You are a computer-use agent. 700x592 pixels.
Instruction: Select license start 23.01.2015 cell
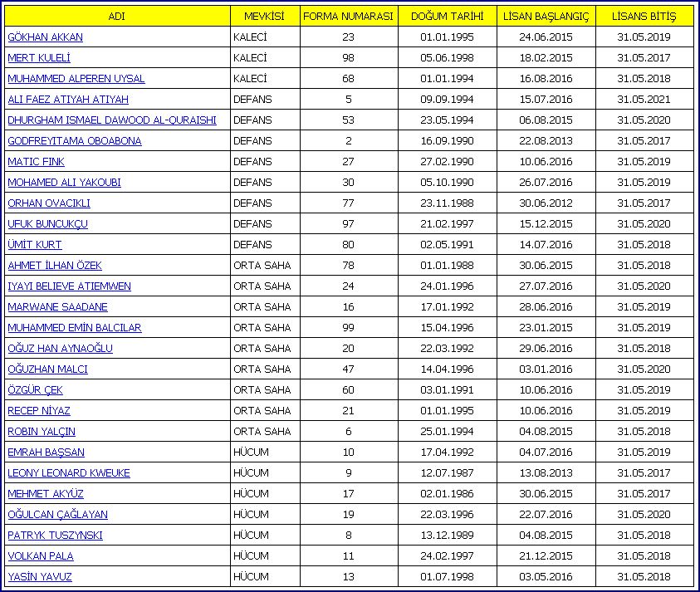tap(546, 328)
